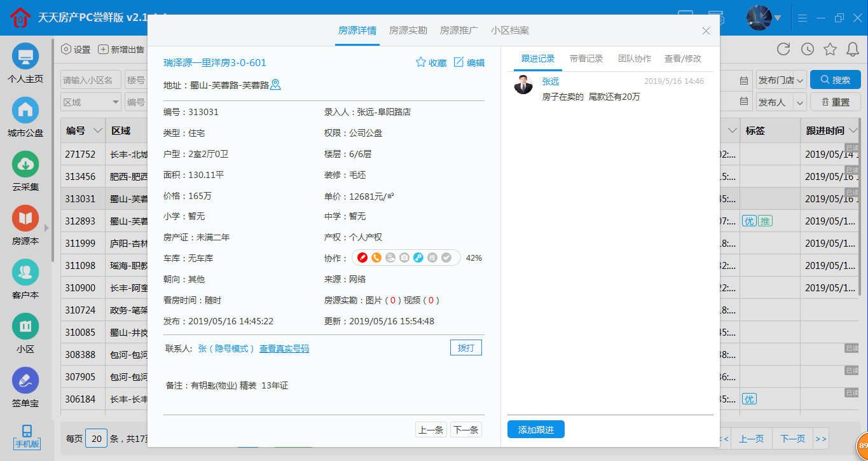Click the 请输入小区名 input field
Image resolution: width=868 pixels, height=461 pixels.
[90, 80]
